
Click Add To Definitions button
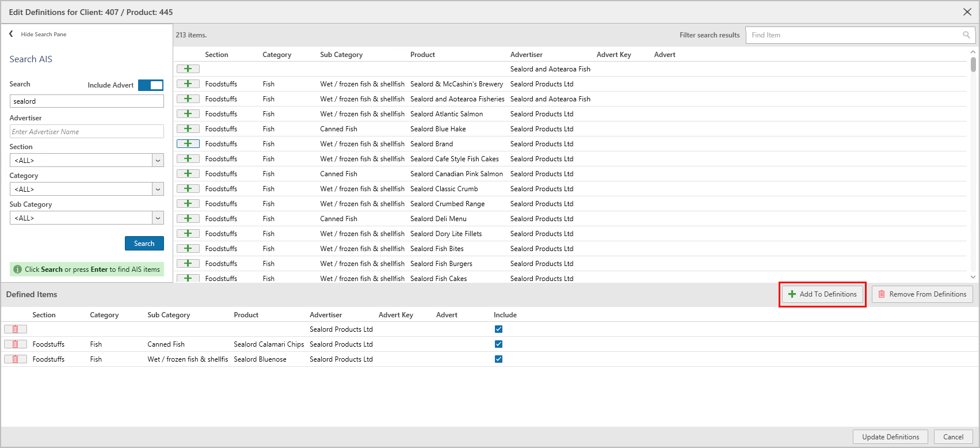823,294
